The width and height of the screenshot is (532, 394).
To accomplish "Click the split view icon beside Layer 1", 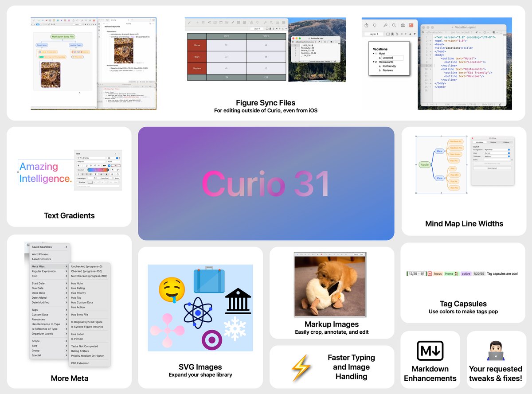I will [x=388, y=34].
